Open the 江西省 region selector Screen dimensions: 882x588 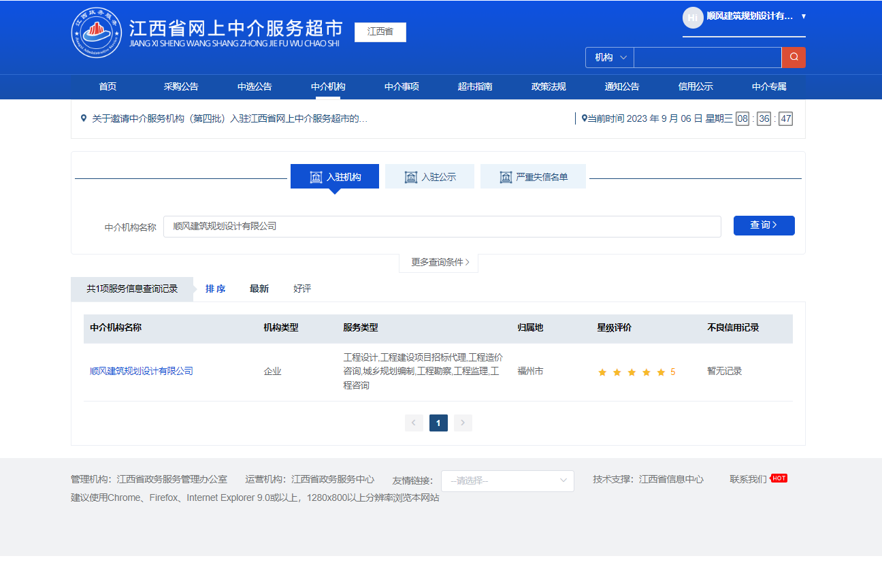380,32
